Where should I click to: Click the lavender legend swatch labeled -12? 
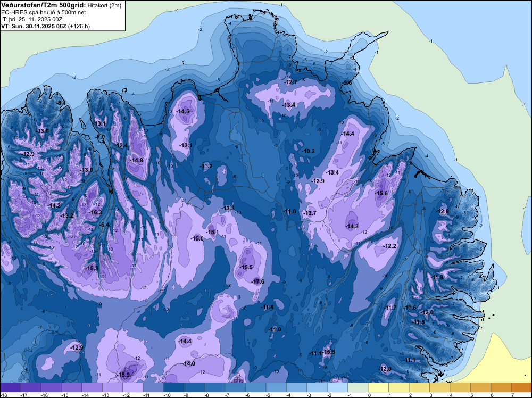[x=133, y=387]
